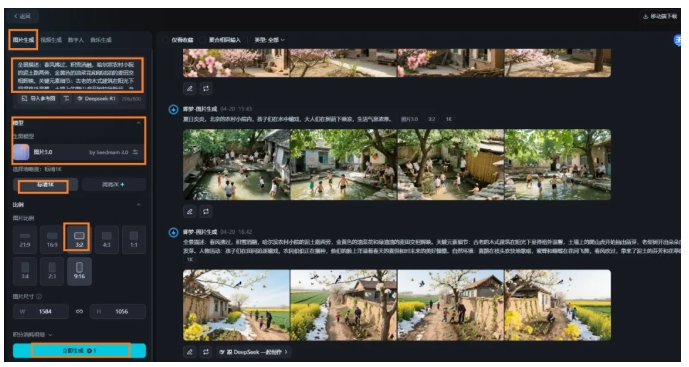Open the user avatar at the right edge
The width and height of the screenshot is (689, 367).
pos(678,40)
